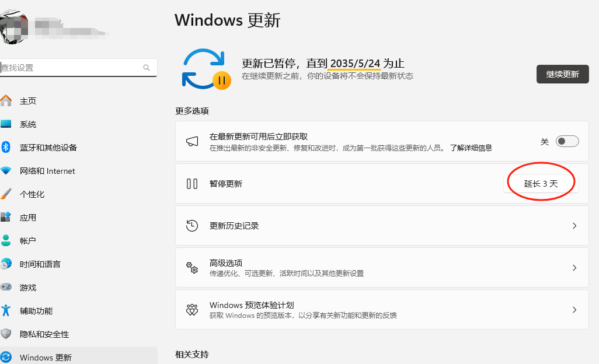Open the 了解详细信息 link

(471, 148)
